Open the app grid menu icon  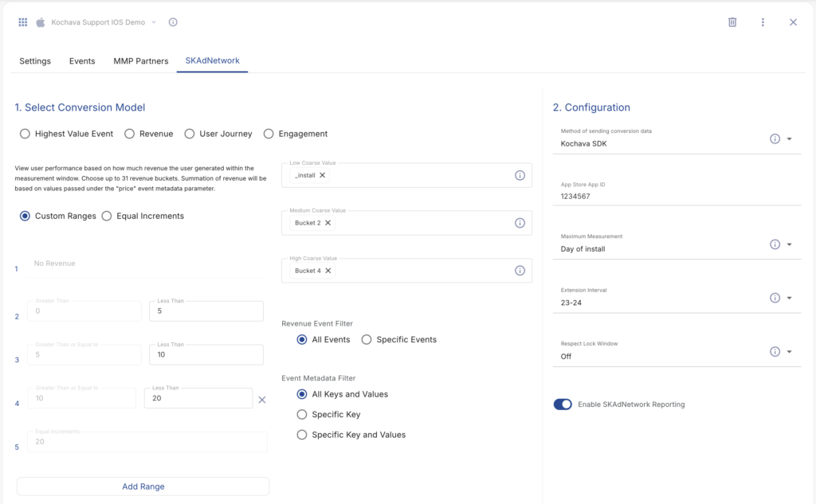[x=23, y=22]
